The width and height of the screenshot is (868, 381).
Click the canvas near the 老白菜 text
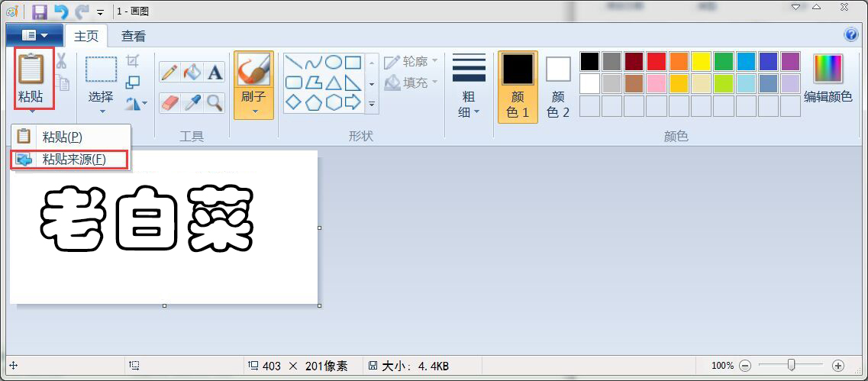click(147, 218)
